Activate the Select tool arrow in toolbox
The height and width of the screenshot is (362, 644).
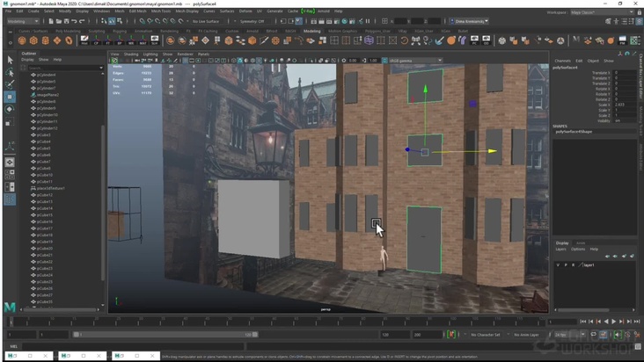[10, 60]
